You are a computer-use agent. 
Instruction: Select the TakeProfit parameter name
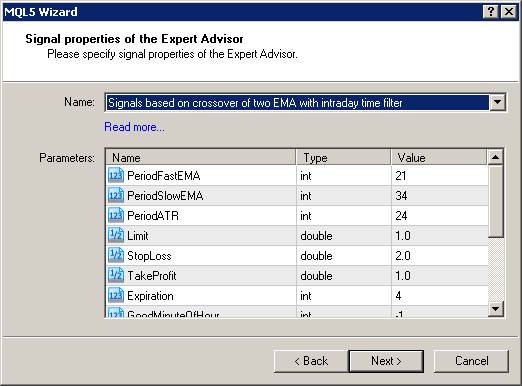tap(152, 276)
